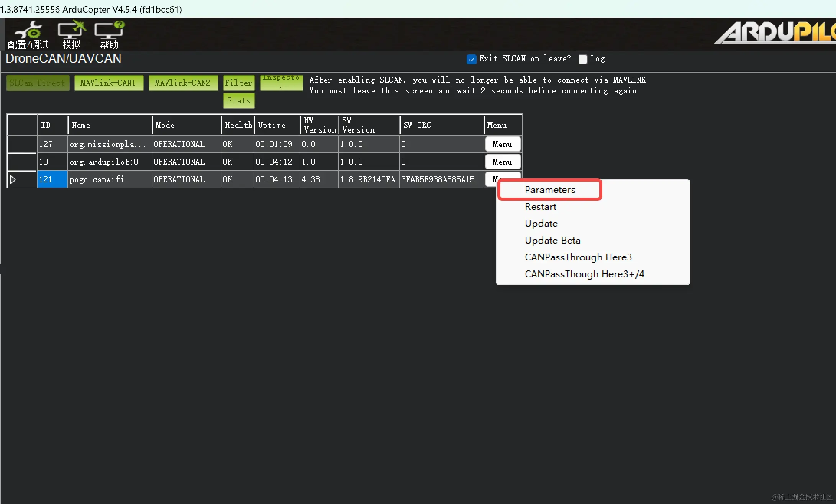Click the row arrow for node 121
The width and height of the screenshot is (836, 504).
click(13, 179)
